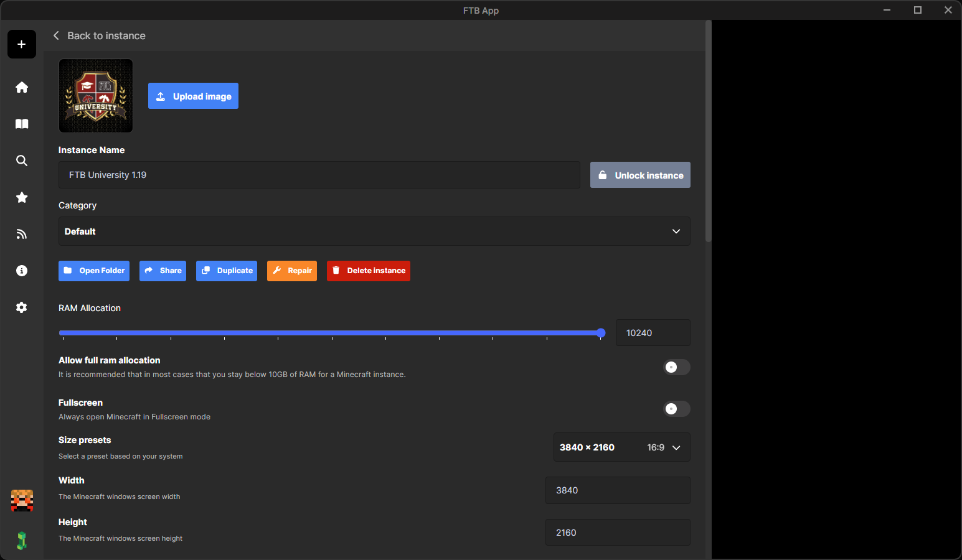This screenshot has height=560, width=962.
Task: Click the red Delete instance button
Action: pyautogui.click(x=369, y=271)
